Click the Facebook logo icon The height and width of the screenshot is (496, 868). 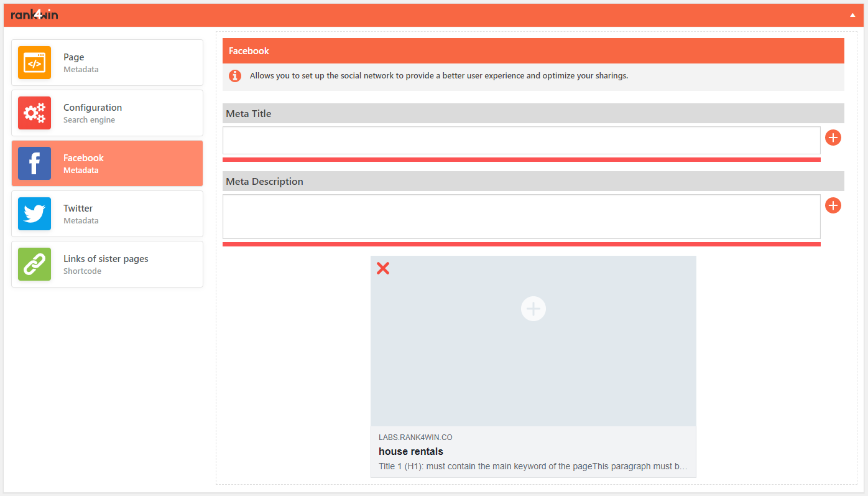coord(34,164)
